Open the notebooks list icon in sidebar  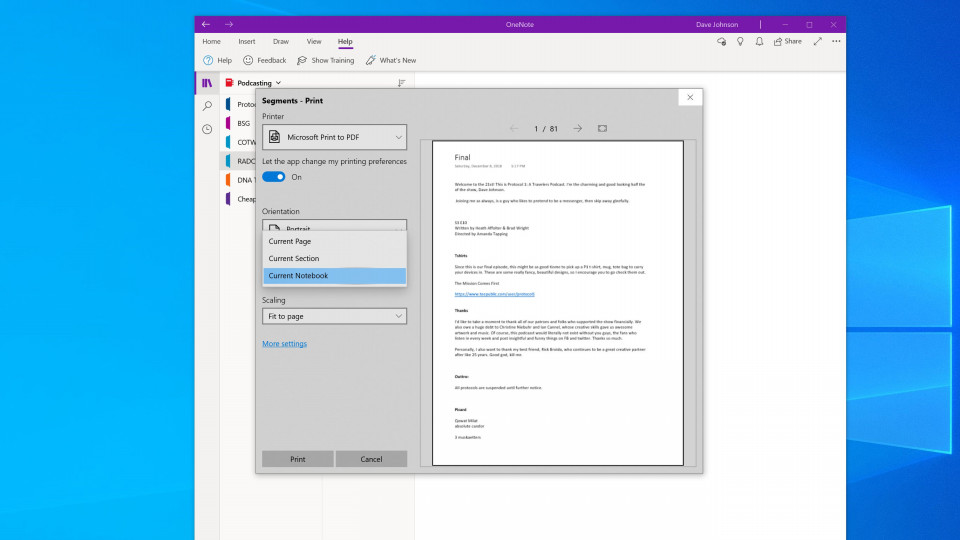207,83
